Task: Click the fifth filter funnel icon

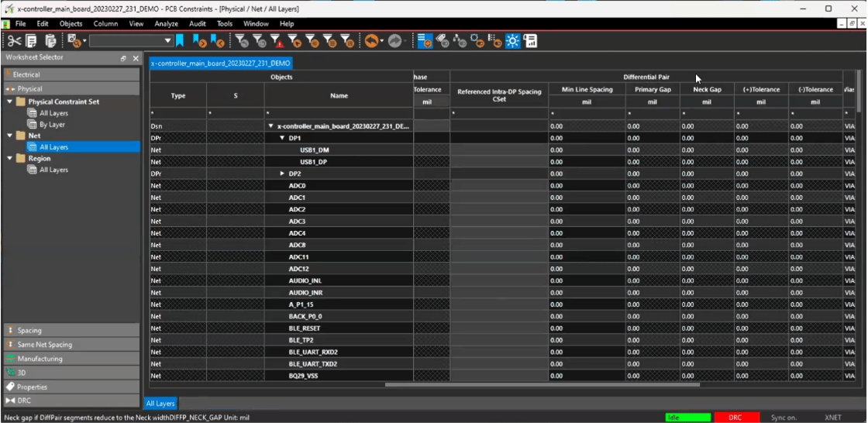Action: (312, 41)
